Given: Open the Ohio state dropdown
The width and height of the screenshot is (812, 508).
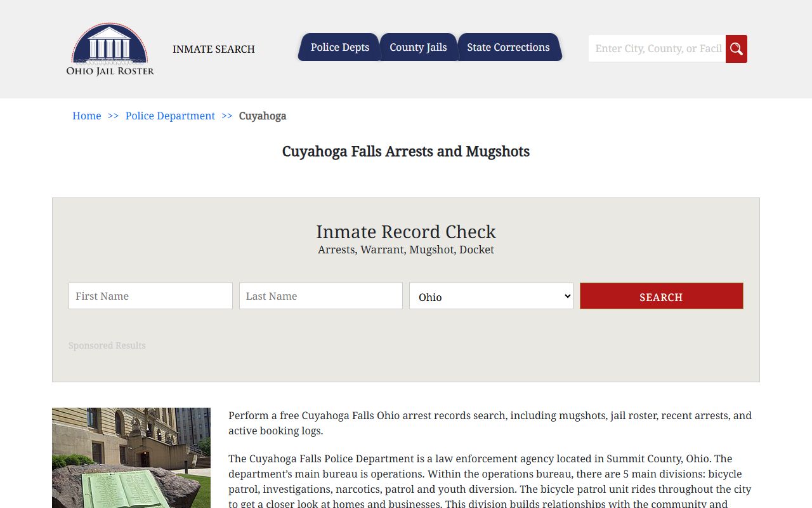Looking at the screenshot, I should pos(491,296).
